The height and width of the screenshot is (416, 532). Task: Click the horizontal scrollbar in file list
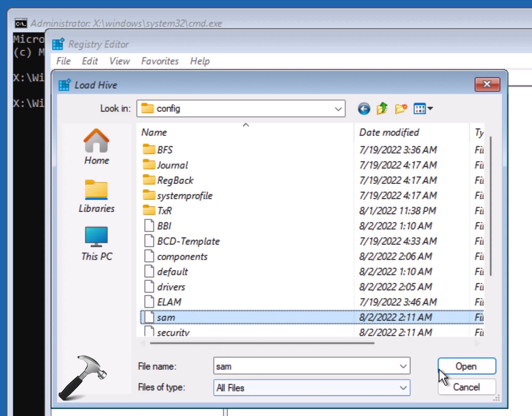[x=262, y=343]
